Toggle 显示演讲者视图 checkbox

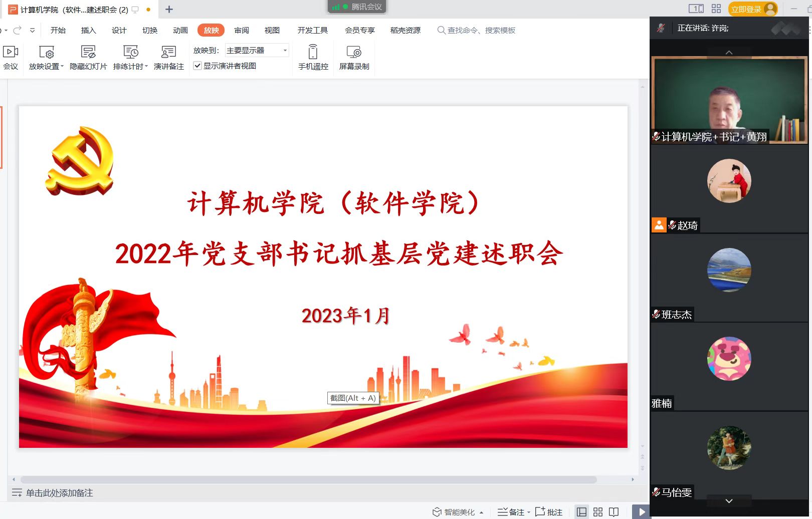click(x=197, y=66)
